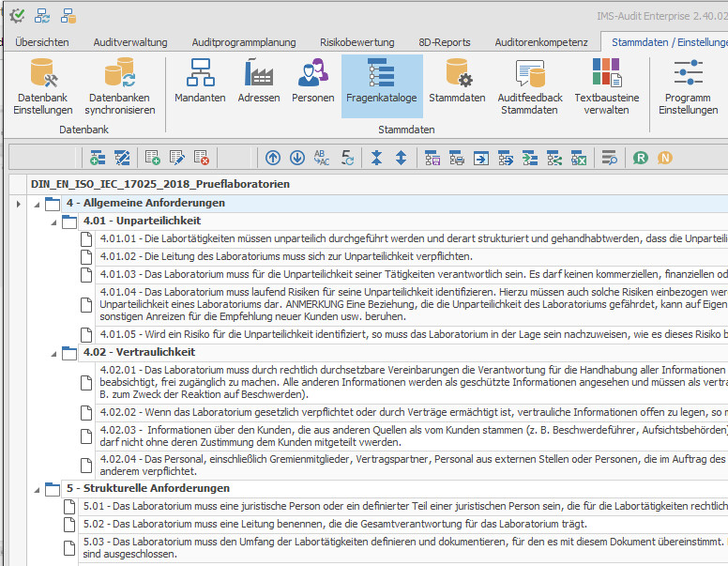Add new question with document plus icon

coord(152,158)
